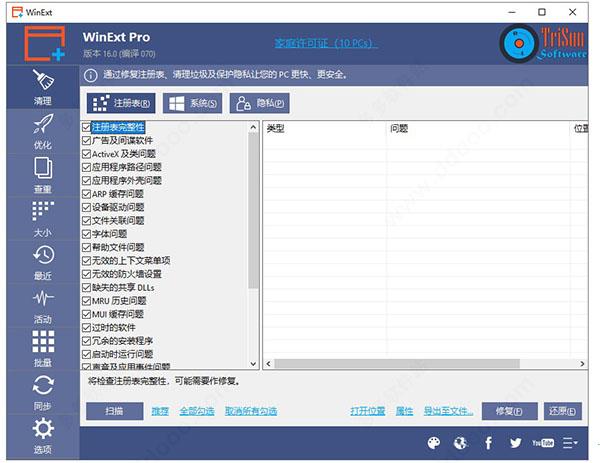Click the 打开位置 open location link
Viewport: 600px width, 463px height.
point(367,411)
